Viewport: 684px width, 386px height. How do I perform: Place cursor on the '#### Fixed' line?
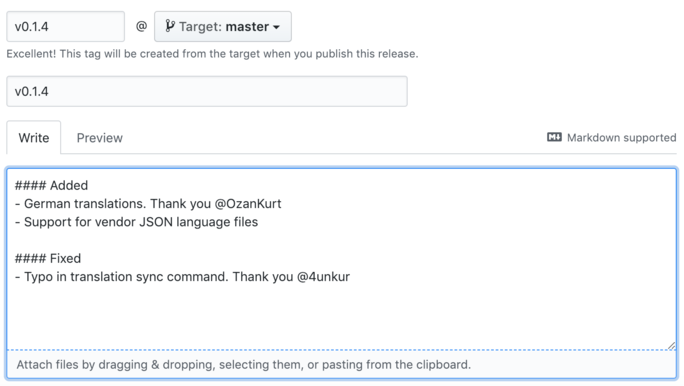click(48, 258)
